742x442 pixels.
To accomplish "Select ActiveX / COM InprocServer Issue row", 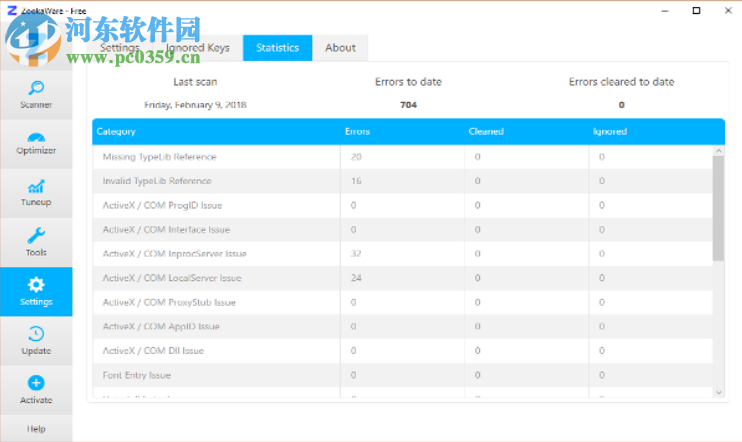I will 403,254.
